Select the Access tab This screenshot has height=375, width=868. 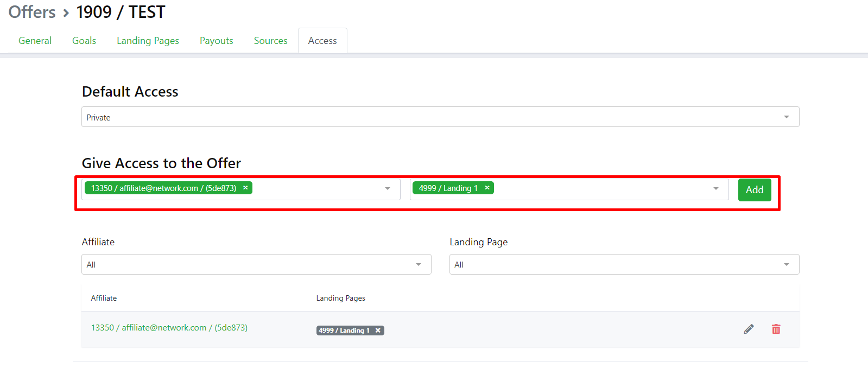(322, 41)
